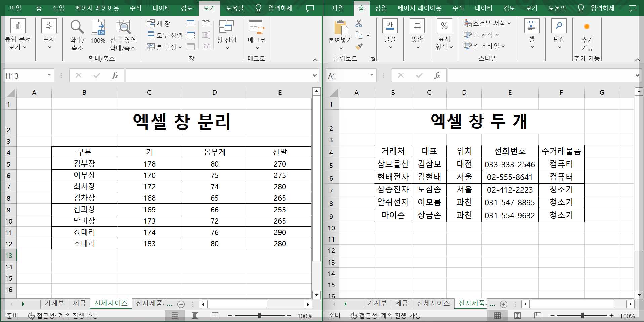Toggle Normal view in right status bar
The width and height of the screenshot is (644, 322).
click(497, 315)
